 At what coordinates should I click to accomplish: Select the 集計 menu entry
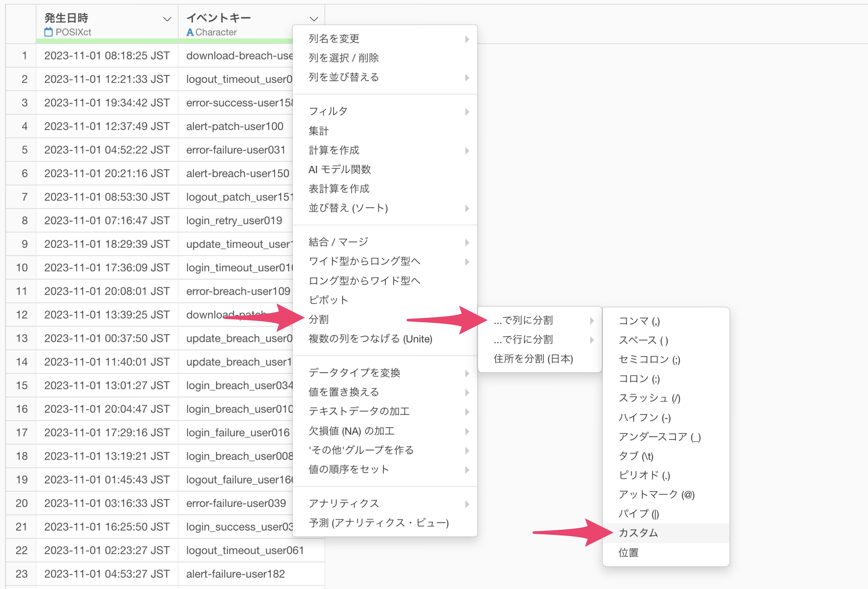(319, 131)
